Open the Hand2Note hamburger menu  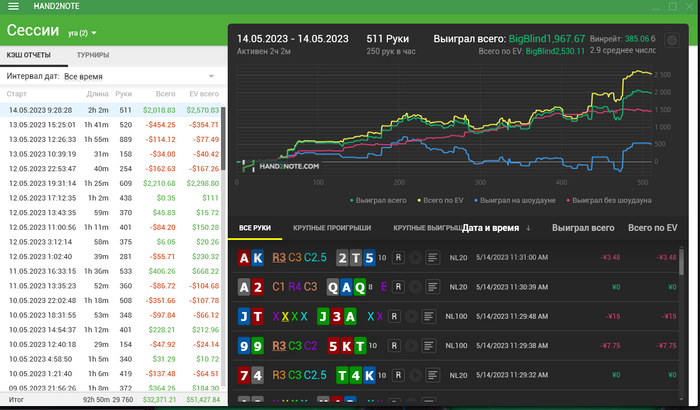(x=13, y=6)
